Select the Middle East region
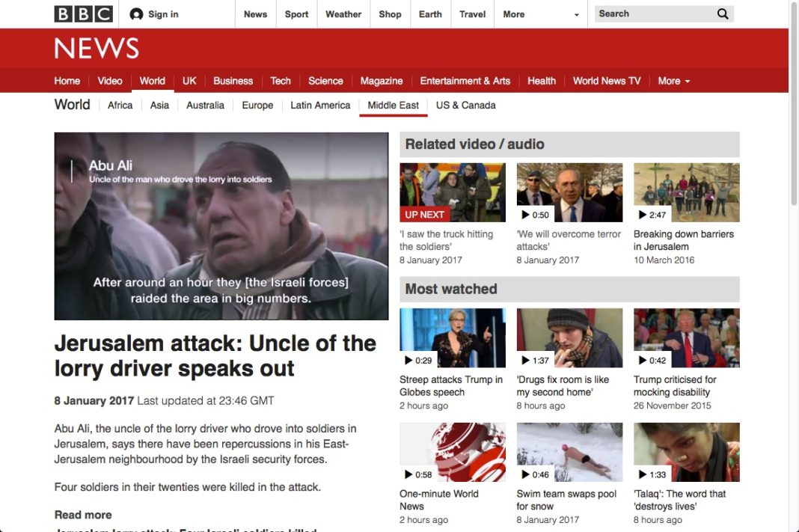Image resolution: width=799 pixels, height=532 pixels. point(394,106)
